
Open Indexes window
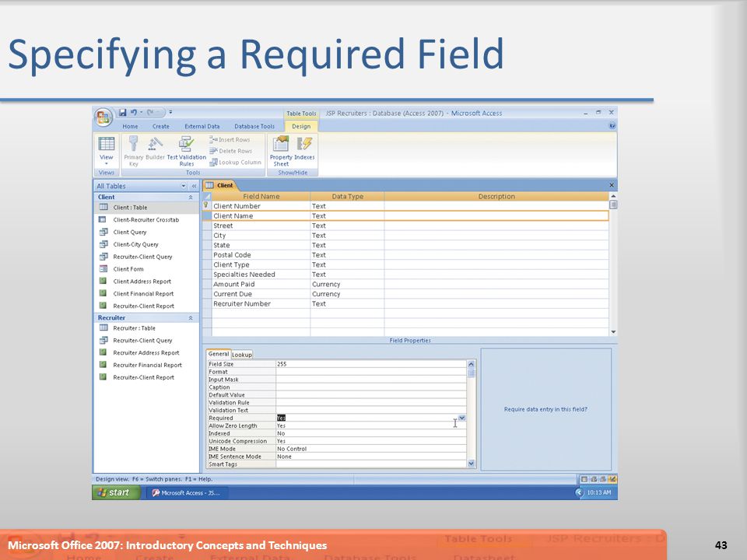(x=304, y=148)
